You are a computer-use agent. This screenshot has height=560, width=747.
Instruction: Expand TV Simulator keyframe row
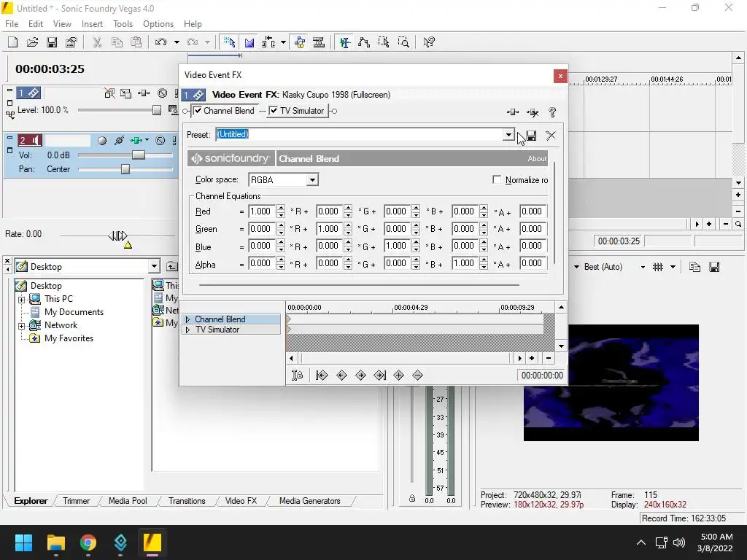187,330
